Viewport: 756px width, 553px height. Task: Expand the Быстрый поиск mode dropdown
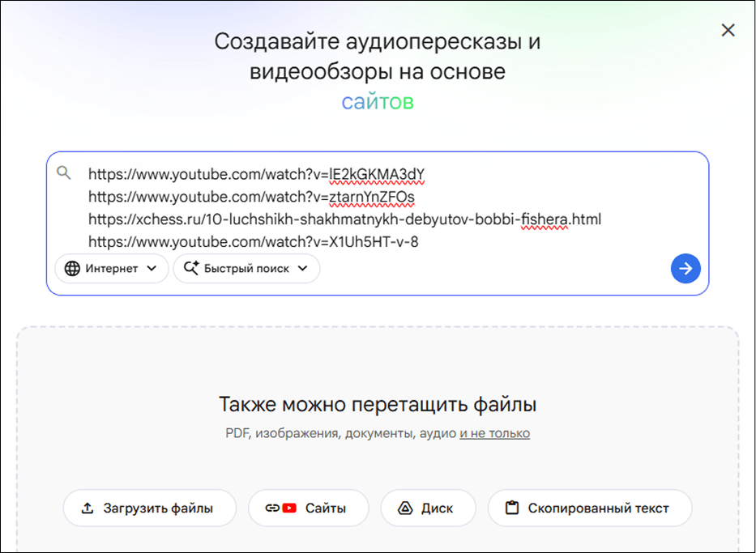click(x=246, y=268)
